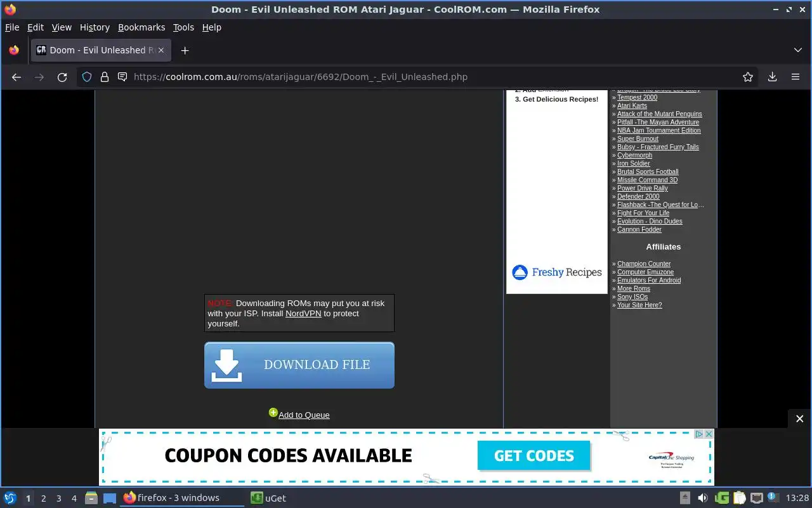Open the Missile Command 3D link
Image resolution: width=812 pixels, height=508 pixels.
(x=647, y=180)
